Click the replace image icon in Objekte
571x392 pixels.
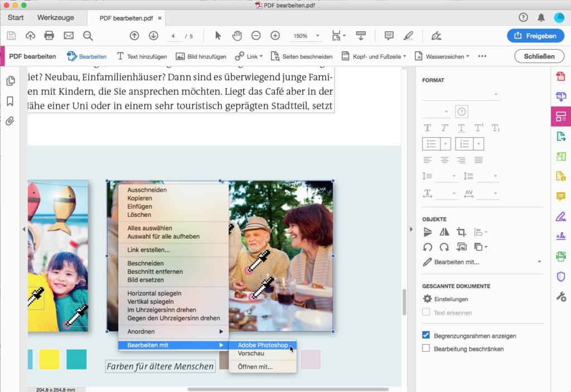pyautogui.click(x=461, y=248)
